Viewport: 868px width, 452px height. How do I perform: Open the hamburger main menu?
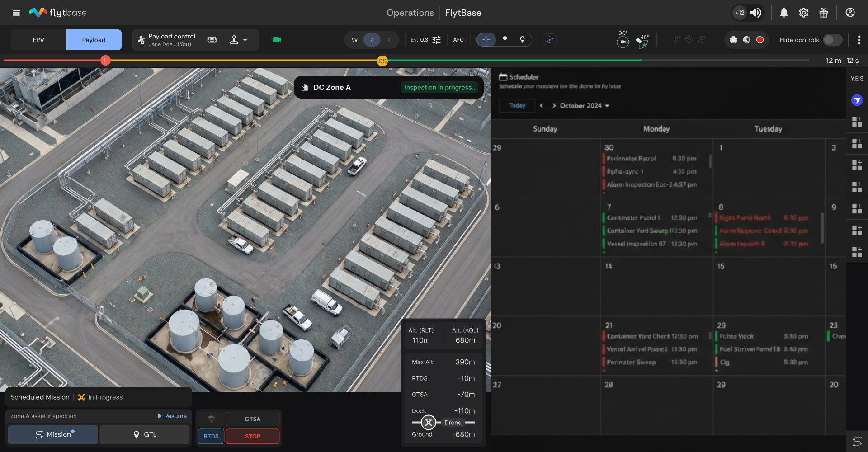point(16,13)
